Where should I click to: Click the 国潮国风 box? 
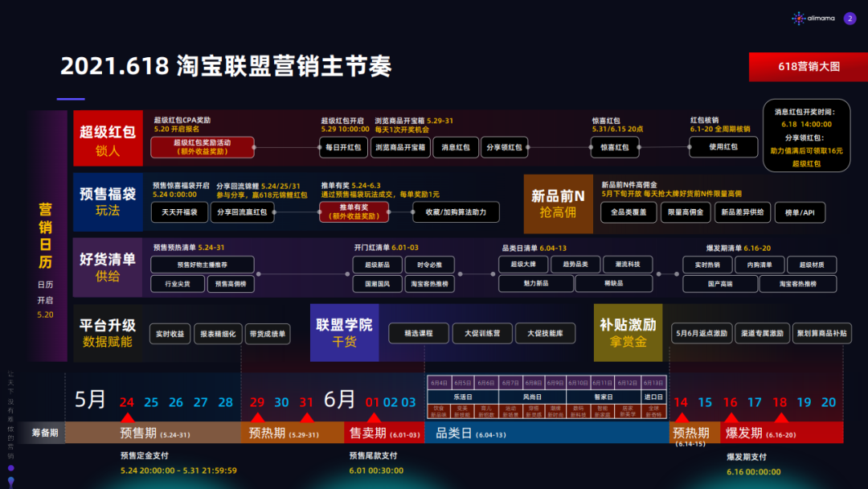click(377, 284)
